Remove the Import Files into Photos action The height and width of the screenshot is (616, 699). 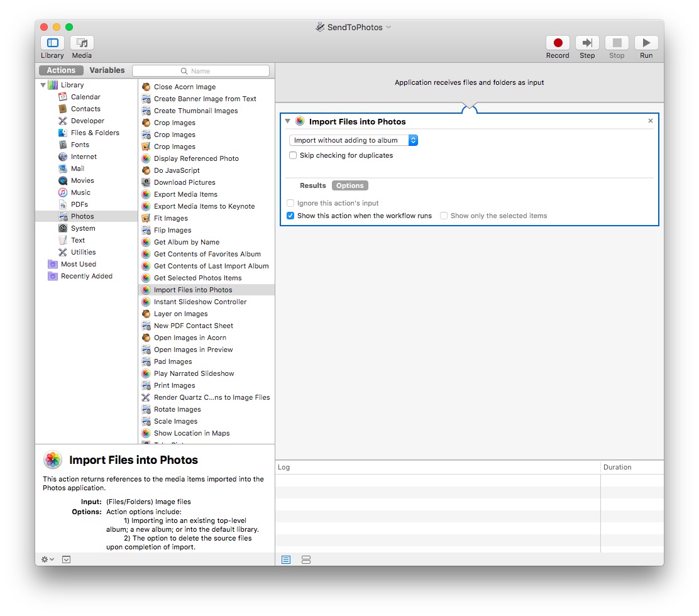click(x=651, y=121)
